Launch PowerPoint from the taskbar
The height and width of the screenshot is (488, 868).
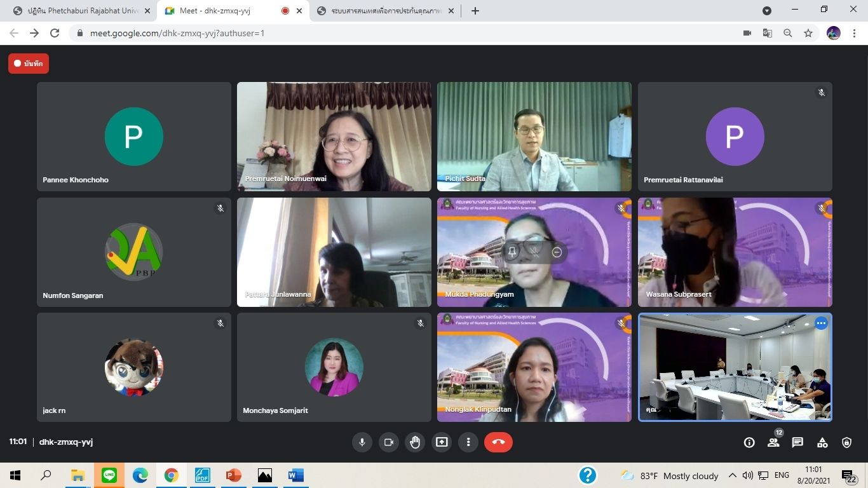pyautogui.click(x=233, y=475)
